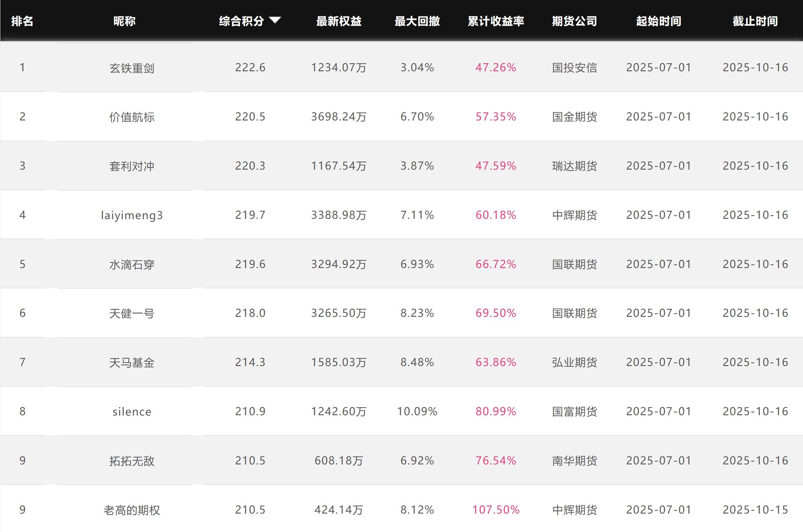Open the laiyimeng3 nickname link
The image size is (803, 532).
(132, 215)
